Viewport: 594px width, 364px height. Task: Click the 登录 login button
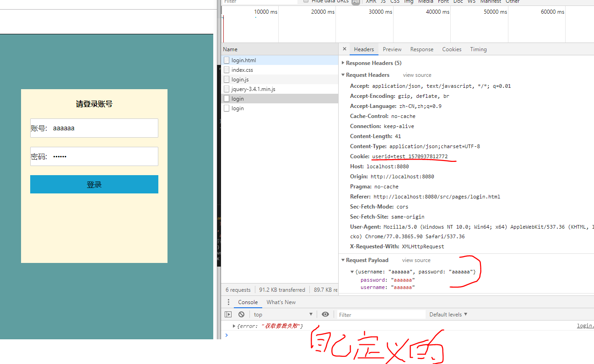click(94, 184)
